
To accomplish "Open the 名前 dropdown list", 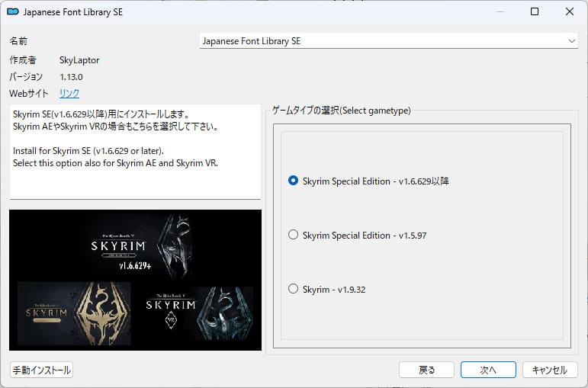I will (388, 41).
